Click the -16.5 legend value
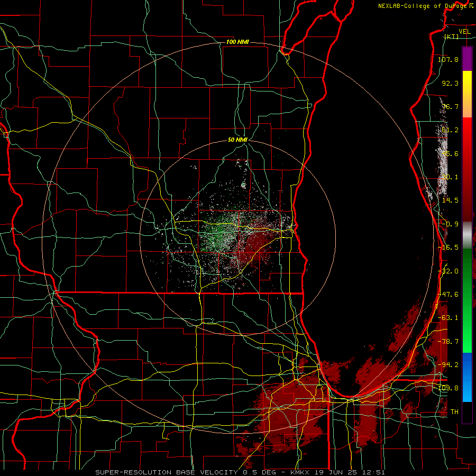The image size is (476, 476). tap(448, 248)
